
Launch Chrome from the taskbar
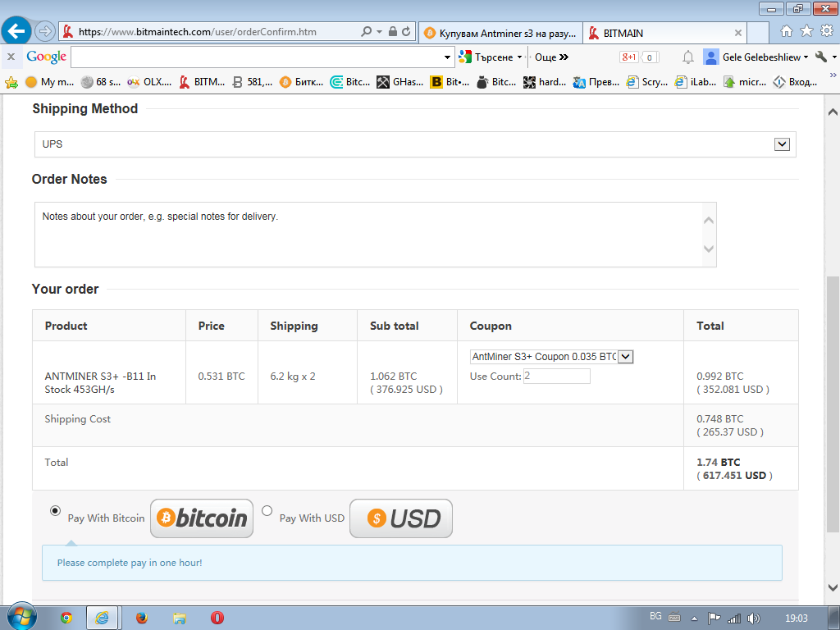point(66,619)
